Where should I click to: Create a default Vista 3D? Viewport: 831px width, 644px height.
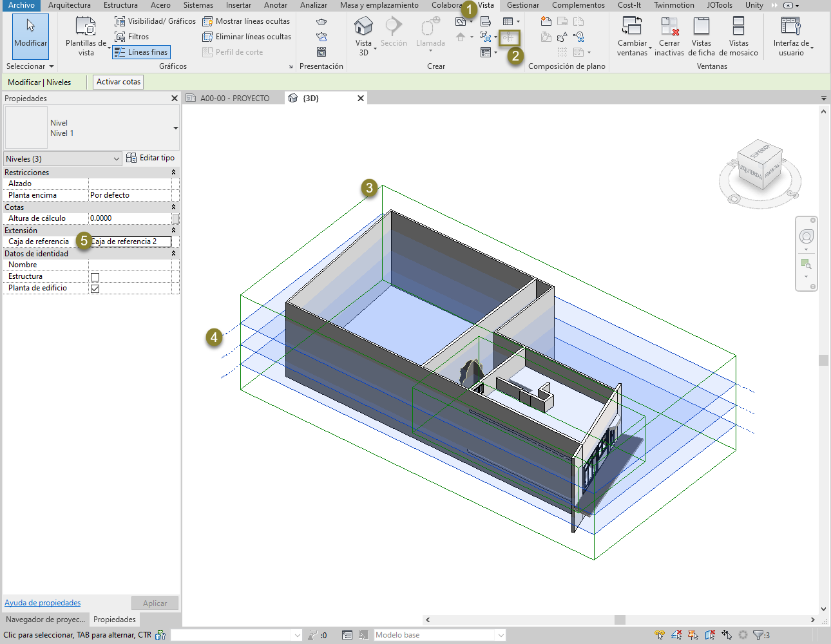363,36
